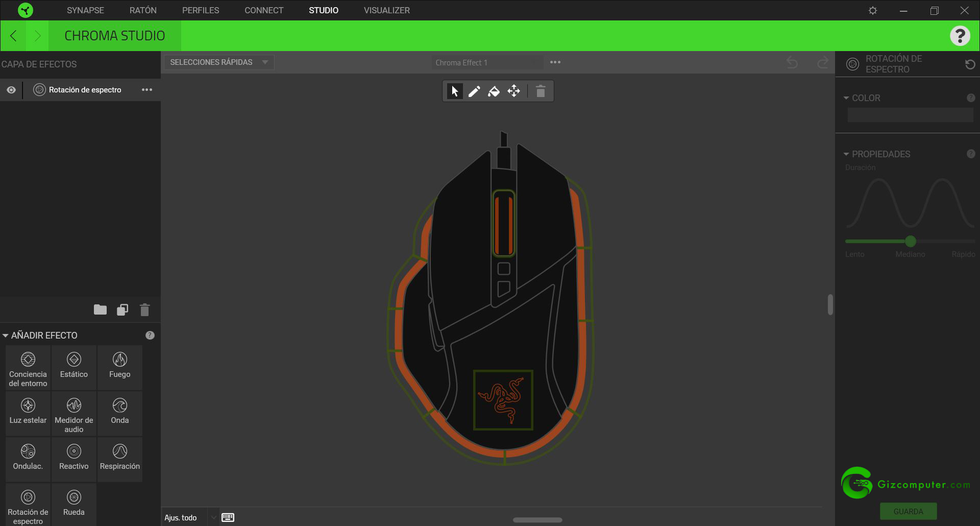Select the Rotación de espectro layer row
Image resolution: width=980 pixels, height=526 pixels.
coord(80,90)
